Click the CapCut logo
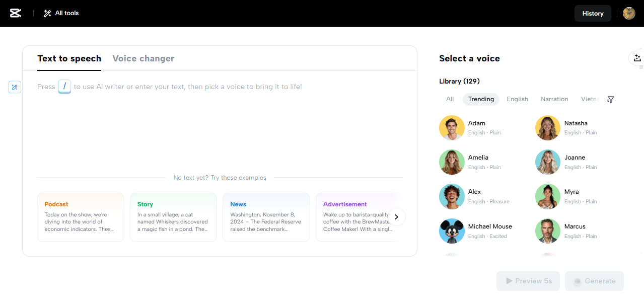The height and width of the screenshot is (305, 644). pos(15,13)
